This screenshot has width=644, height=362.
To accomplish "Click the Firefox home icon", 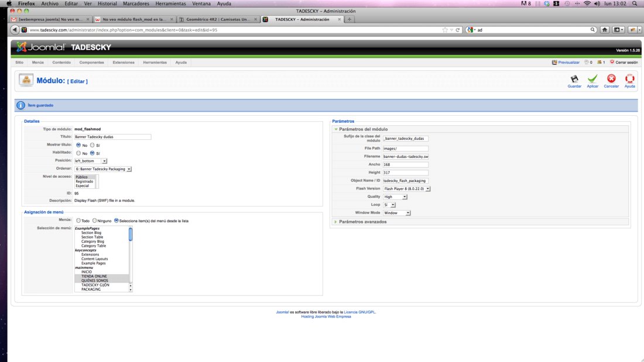I will 605,30.
